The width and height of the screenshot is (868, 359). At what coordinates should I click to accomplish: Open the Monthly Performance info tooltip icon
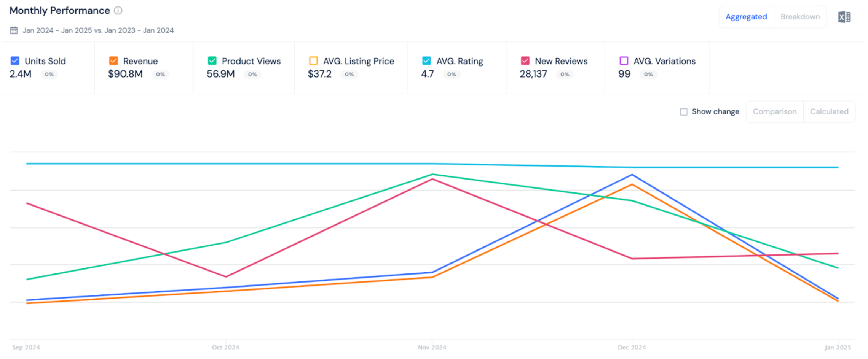click(x=118, y=11)
